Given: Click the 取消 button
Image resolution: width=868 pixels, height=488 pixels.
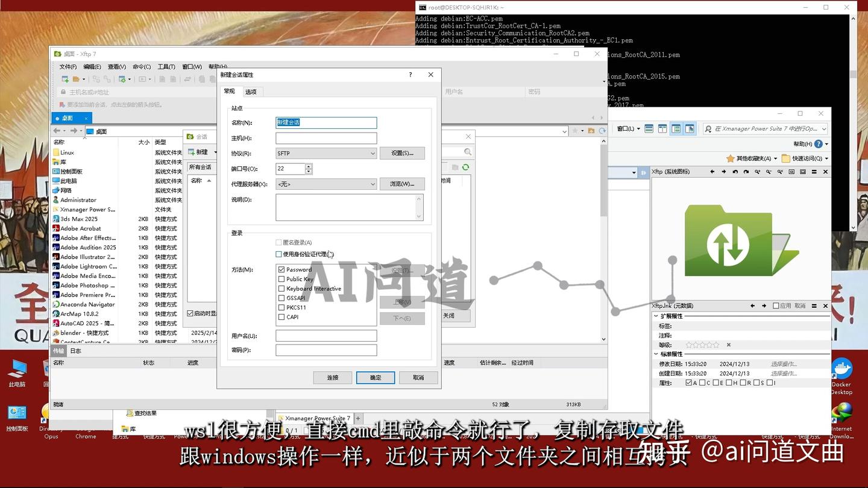Looking at the screenshot, I should [x=418, y=378].
